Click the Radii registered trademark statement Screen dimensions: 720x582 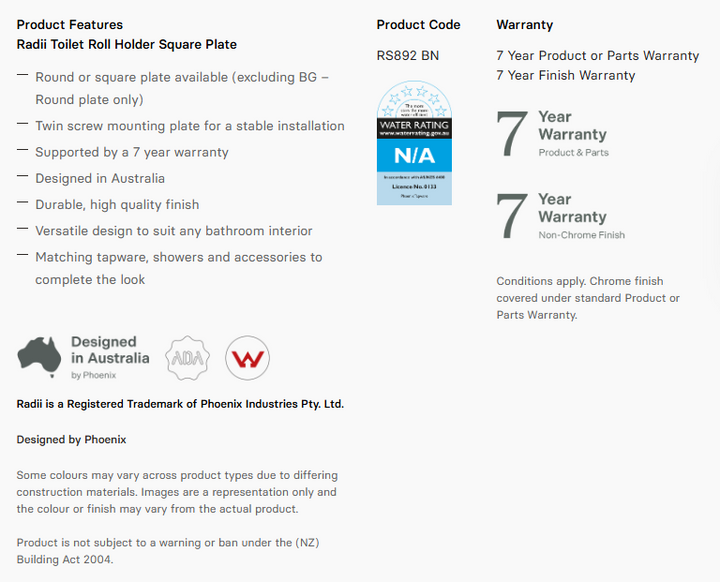point(180,404)
